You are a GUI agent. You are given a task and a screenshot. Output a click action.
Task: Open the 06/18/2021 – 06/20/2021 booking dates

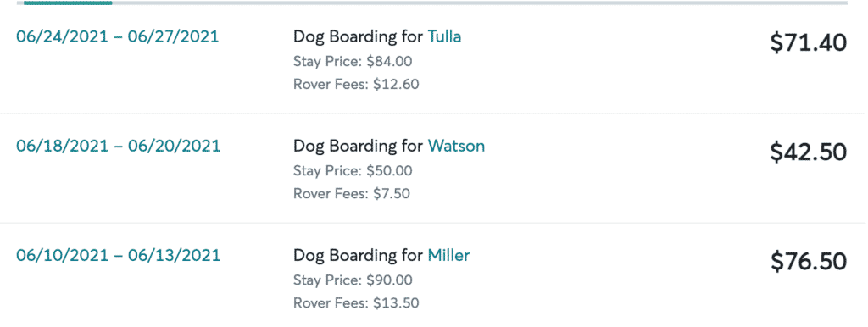(118, 147)
